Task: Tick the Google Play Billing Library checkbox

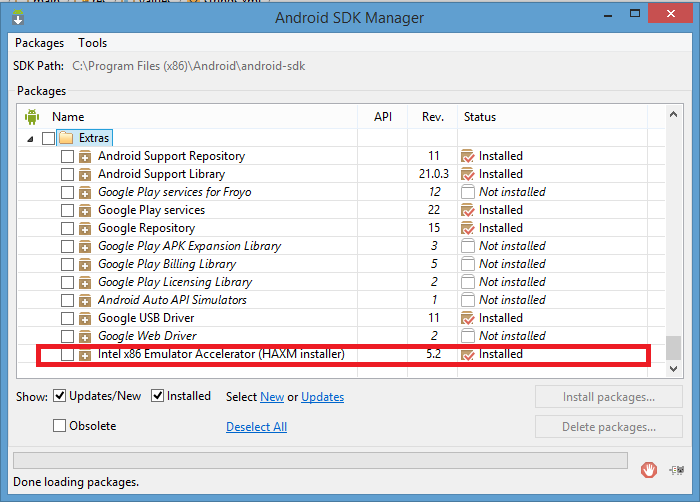Action: click(67, 264)
